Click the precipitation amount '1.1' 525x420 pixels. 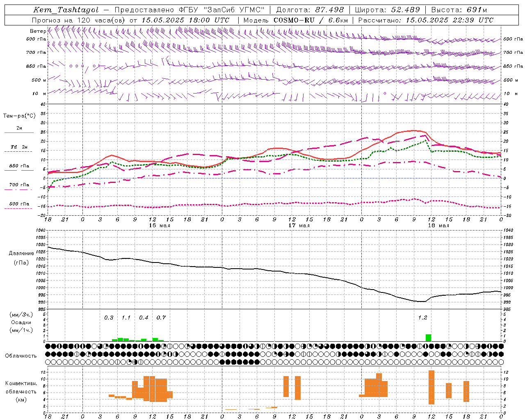pyautogui.click(x=126, y=317)
